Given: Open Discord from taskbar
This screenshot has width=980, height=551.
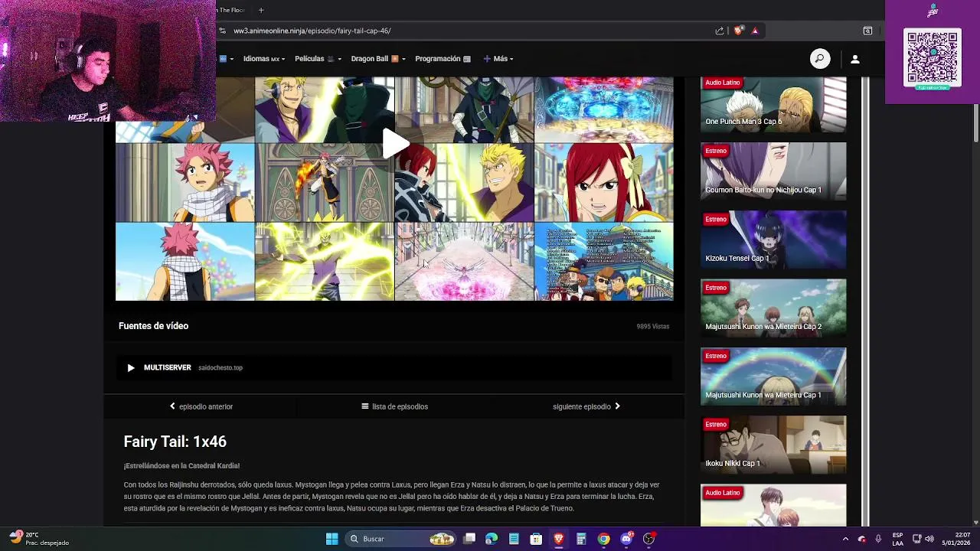Looking at the screenshot, I should (626, 539).
